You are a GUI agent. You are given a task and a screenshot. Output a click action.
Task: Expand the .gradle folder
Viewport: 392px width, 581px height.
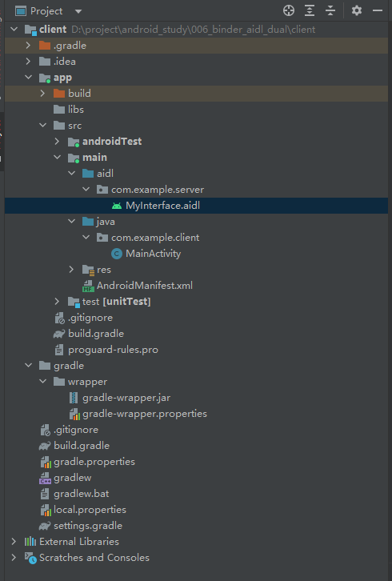tap(28, 45)
